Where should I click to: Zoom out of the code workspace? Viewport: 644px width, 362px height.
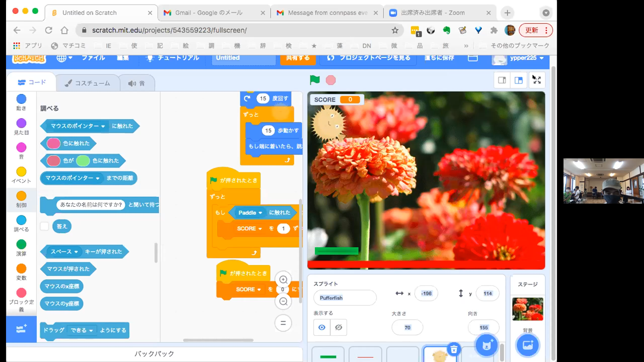[x=283, y=301]
